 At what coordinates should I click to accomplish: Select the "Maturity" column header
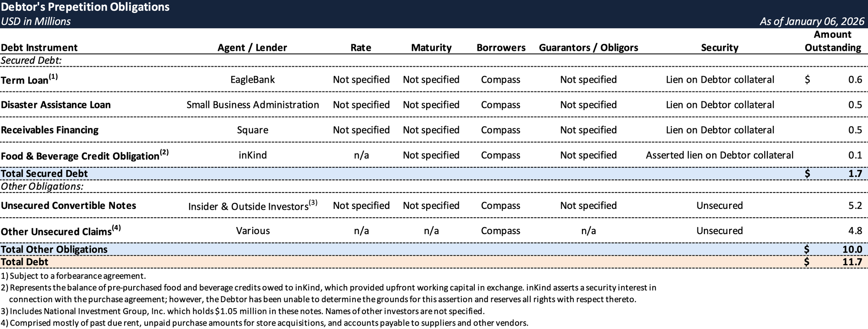(x=431, y=48)
